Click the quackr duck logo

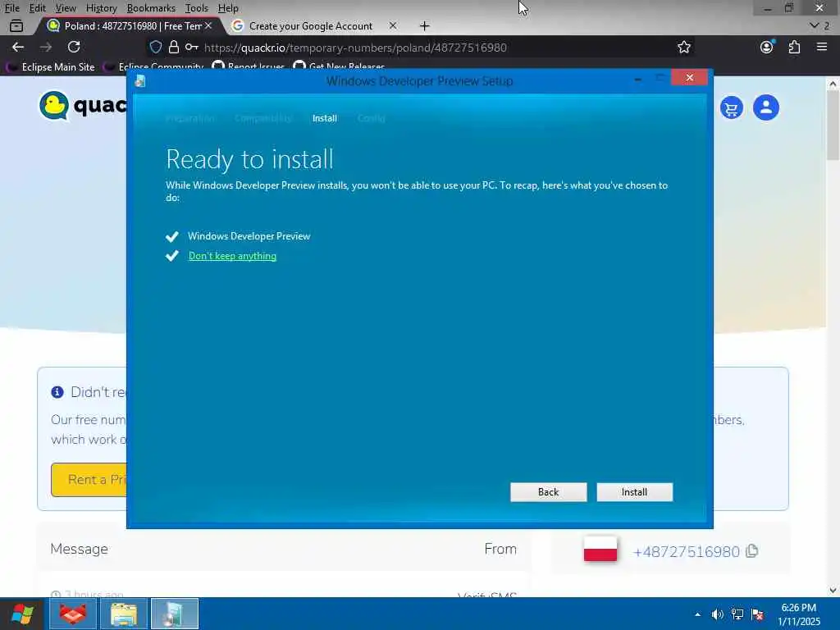tap(54, 106)
